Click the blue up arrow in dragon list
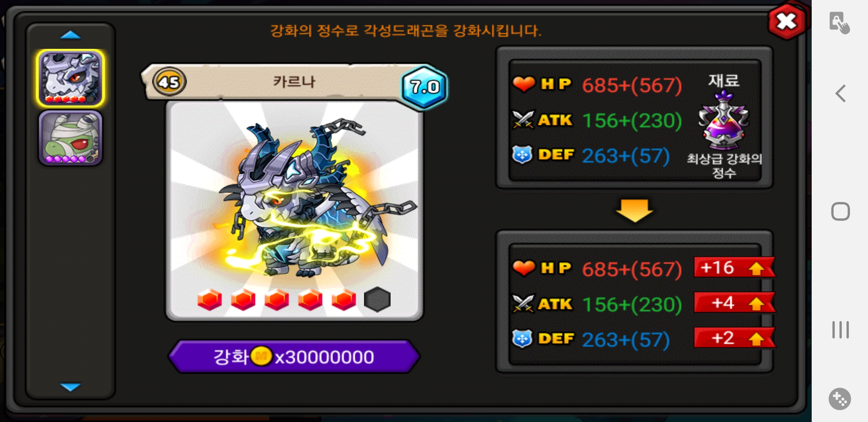The height and width of the screenshot is (422, 868). click(70, 35)
